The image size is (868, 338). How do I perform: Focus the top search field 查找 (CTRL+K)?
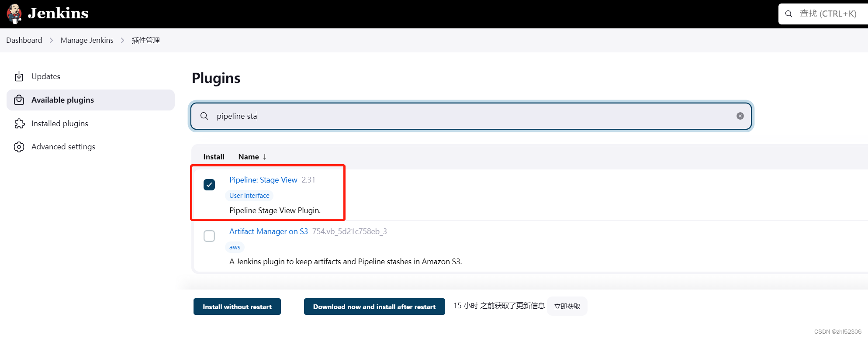point(823,14)
